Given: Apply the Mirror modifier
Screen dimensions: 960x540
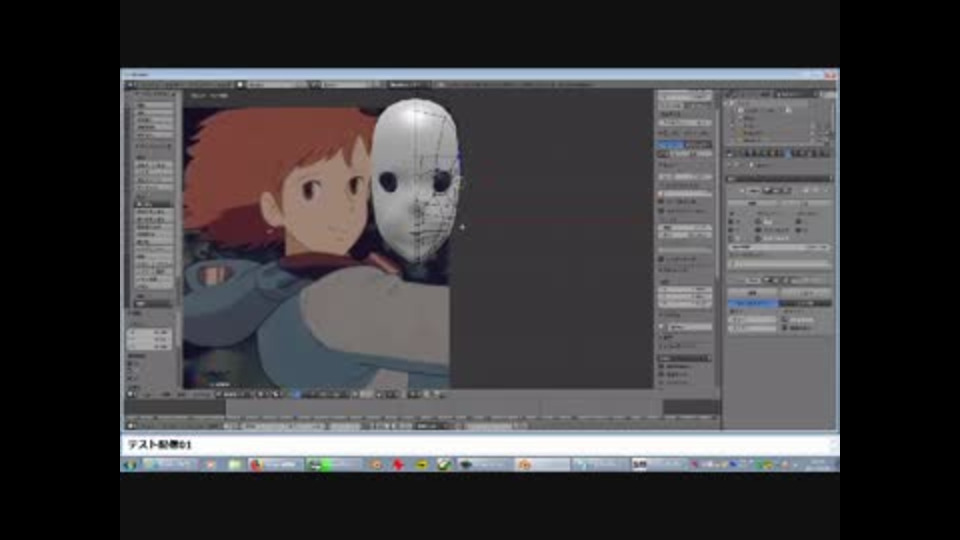Looking at the screenshot, I should pos(752,203).
